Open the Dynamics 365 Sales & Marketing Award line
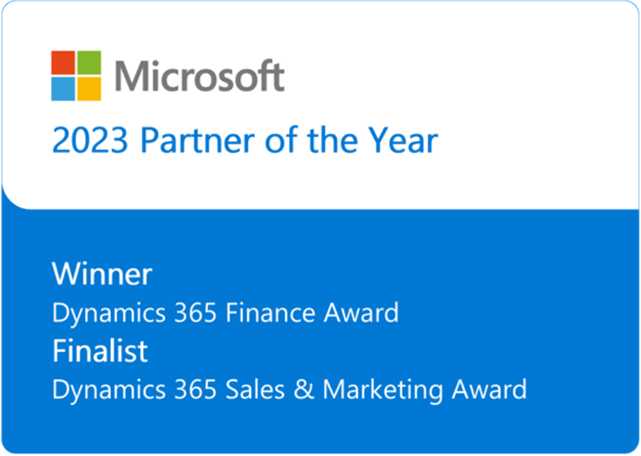Viewport: 641px width, 456px height. pos(289,389)
